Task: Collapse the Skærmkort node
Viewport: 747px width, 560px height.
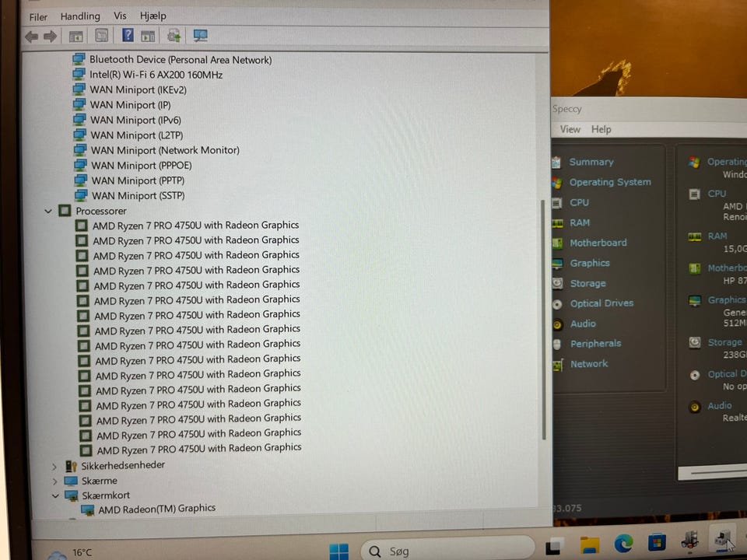Action: click(x=55, y=496)
